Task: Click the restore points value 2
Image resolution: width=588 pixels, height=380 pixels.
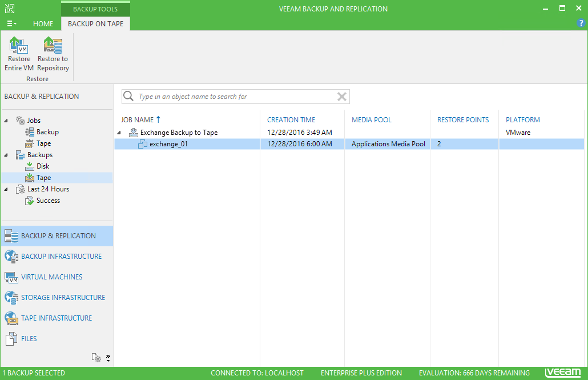Action: pyautogui.click(x=439, y=144)
